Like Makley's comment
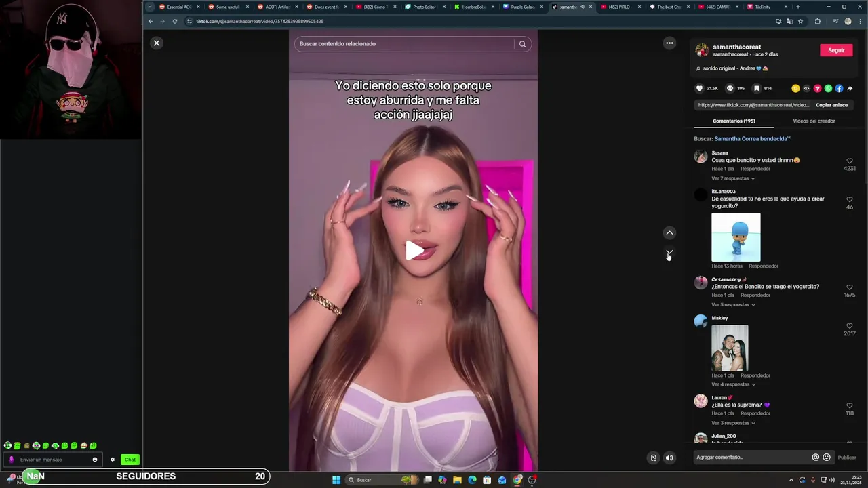This screenshot has height=488, width=868. pos(849,326)
